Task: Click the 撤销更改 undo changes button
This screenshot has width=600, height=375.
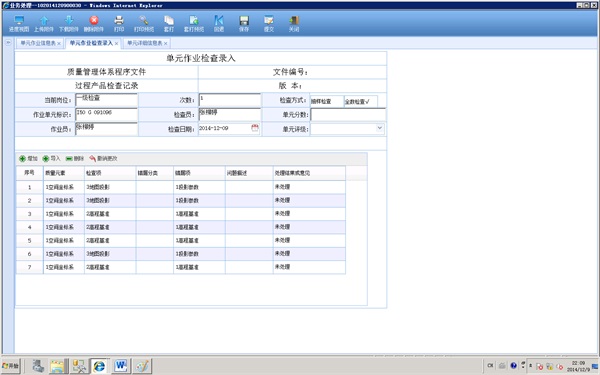Action: [x=103, y=158]
